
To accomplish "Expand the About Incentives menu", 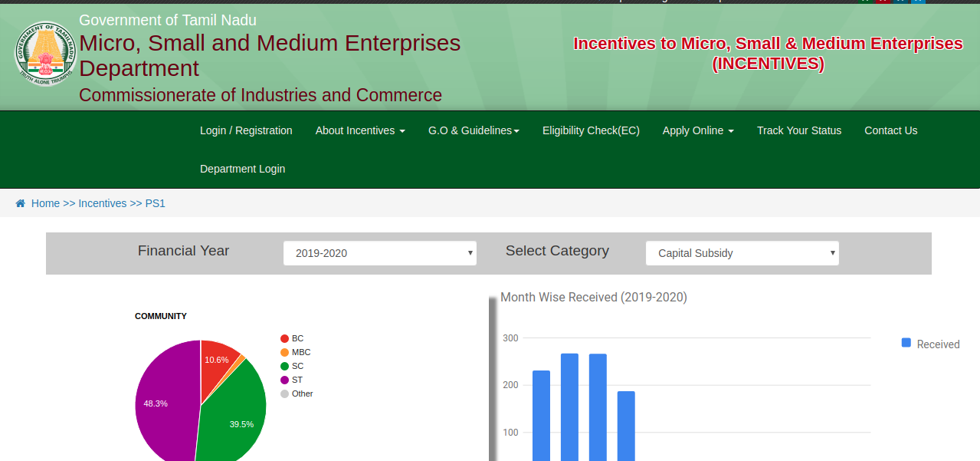I will click(359, 130).
